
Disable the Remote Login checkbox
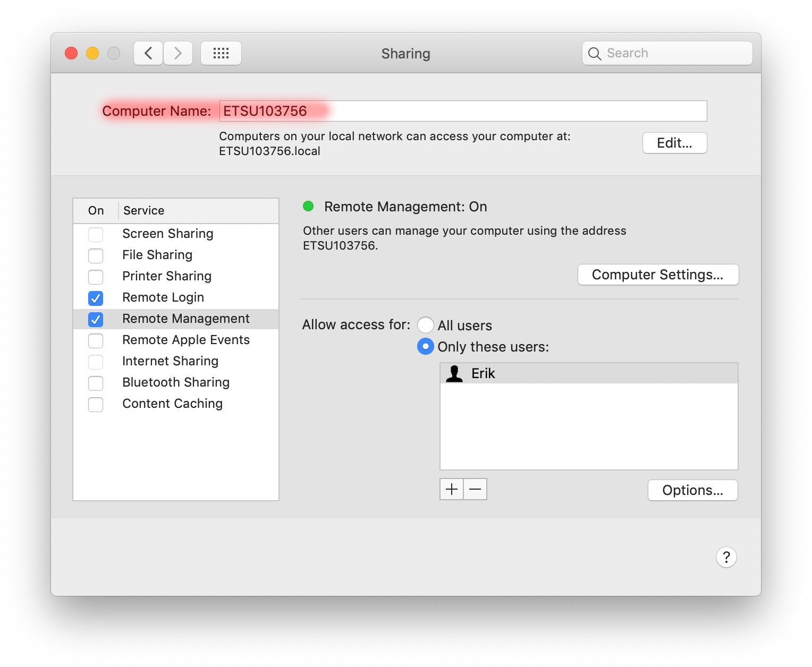96,298
